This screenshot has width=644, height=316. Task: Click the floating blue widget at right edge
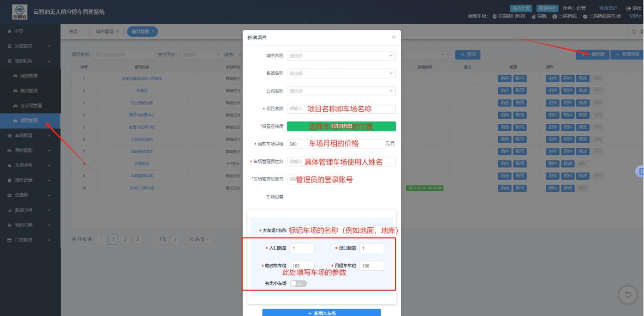640,171
